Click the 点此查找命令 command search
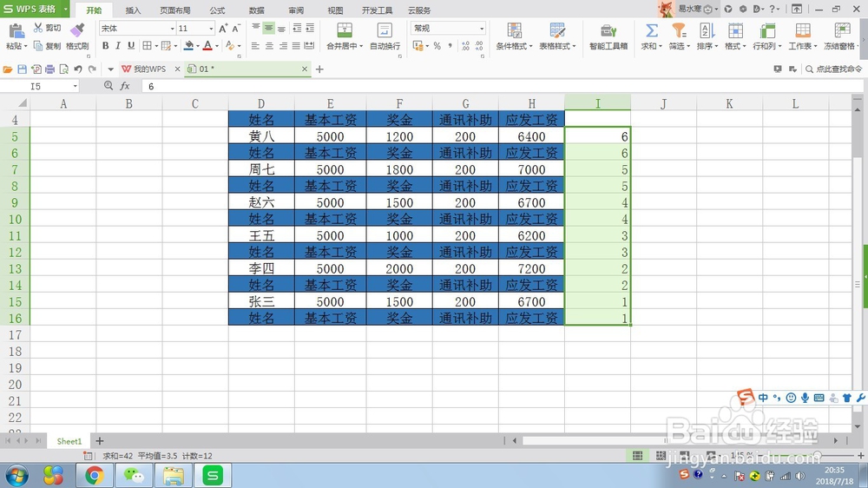The height and width of the screenshot is (488, 868). [x=833, y=69]
